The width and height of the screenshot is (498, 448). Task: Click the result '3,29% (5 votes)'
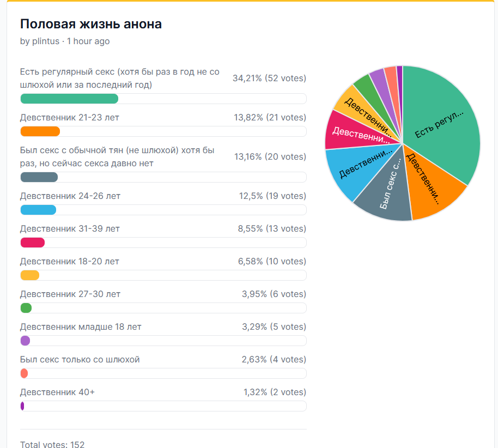[274, 327]
